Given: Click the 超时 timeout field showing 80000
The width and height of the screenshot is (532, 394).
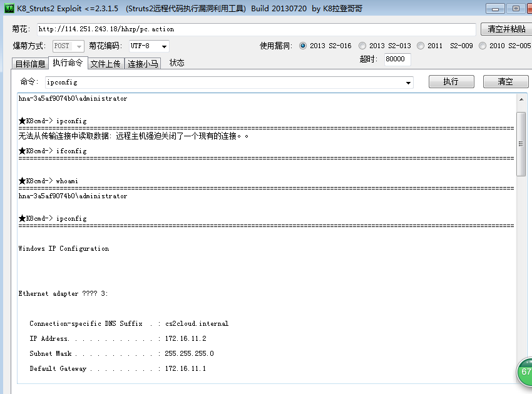Looking at the screenshot, I should 397,59.
